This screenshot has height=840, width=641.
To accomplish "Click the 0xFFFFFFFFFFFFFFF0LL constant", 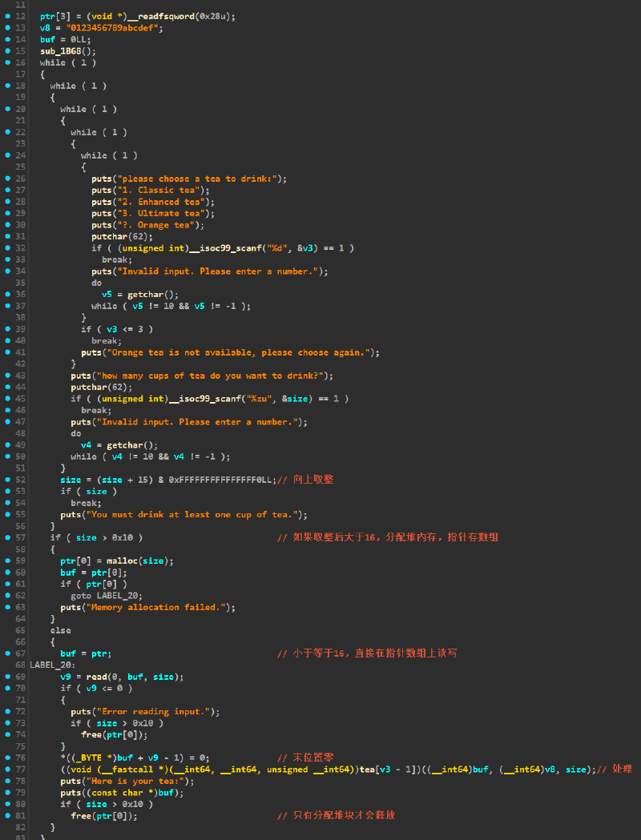I will pos(223,480).
